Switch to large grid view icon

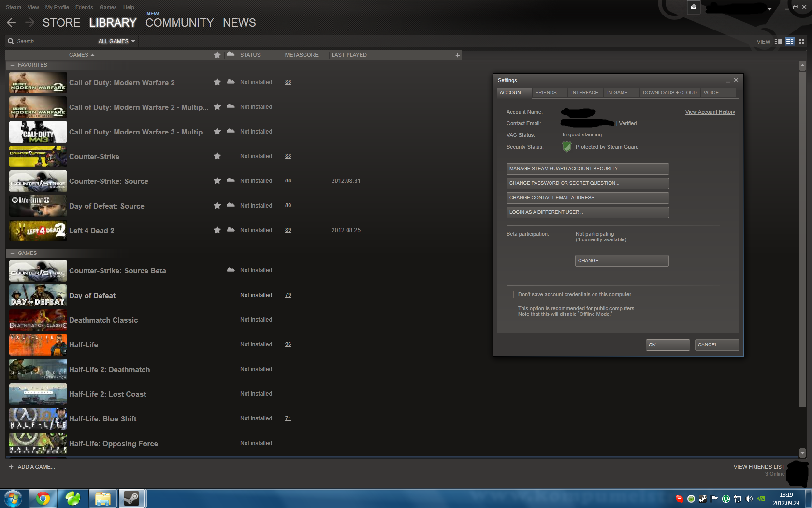click(x=801, y=42)
